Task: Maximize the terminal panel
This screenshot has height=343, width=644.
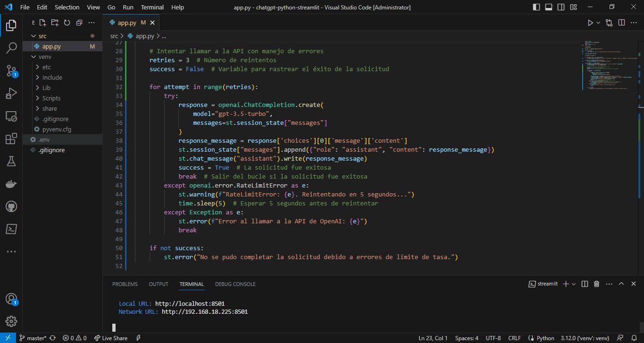Action: (x=621, y=284)
